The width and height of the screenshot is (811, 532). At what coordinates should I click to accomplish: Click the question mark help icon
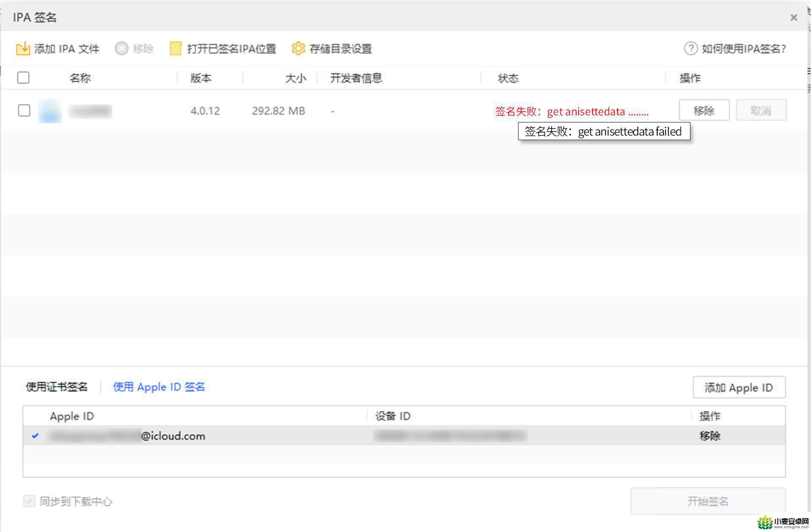point(691,49)
